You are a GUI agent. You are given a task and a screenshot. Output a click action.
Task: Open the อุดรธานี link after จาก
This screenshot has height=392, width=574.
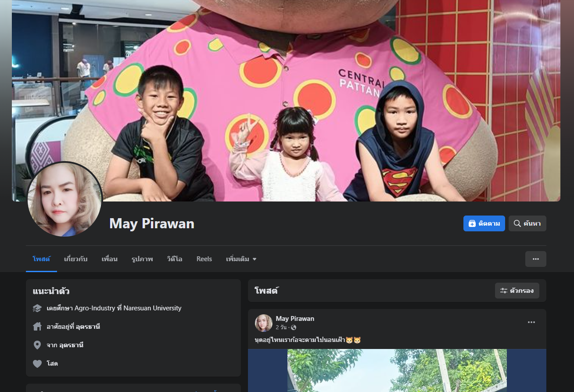(x=71, y=345)
